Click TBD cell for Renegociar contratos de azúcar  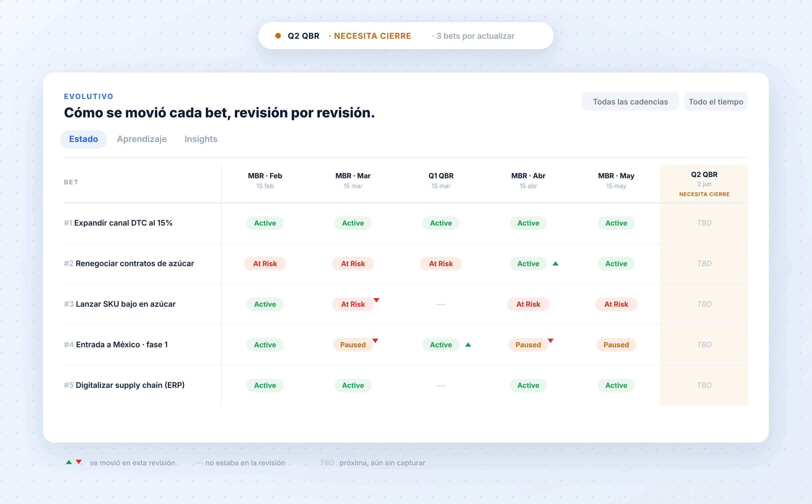coord(704,264)
